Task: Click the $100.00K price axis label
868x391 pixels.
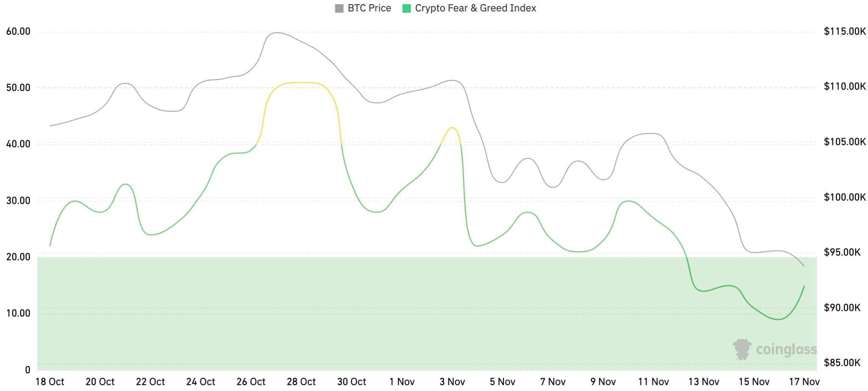Action: tap(845, 197)
